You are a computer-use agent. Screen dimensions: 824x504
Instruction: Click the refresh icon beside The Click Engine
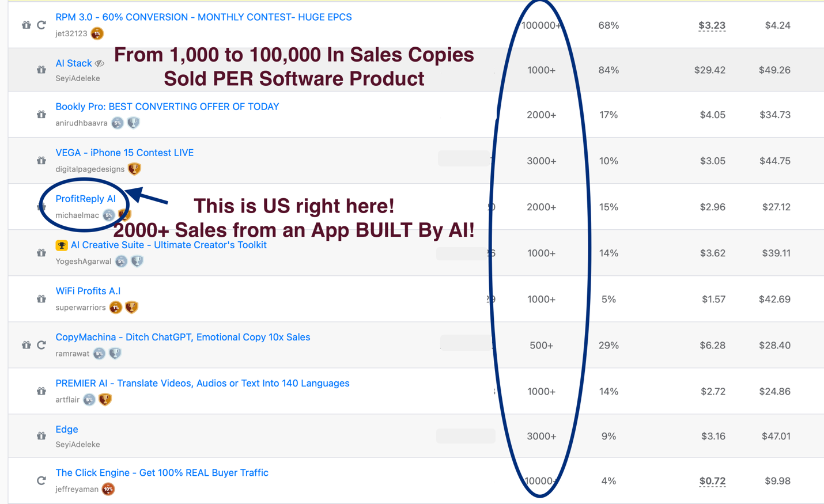click(41, 480)
